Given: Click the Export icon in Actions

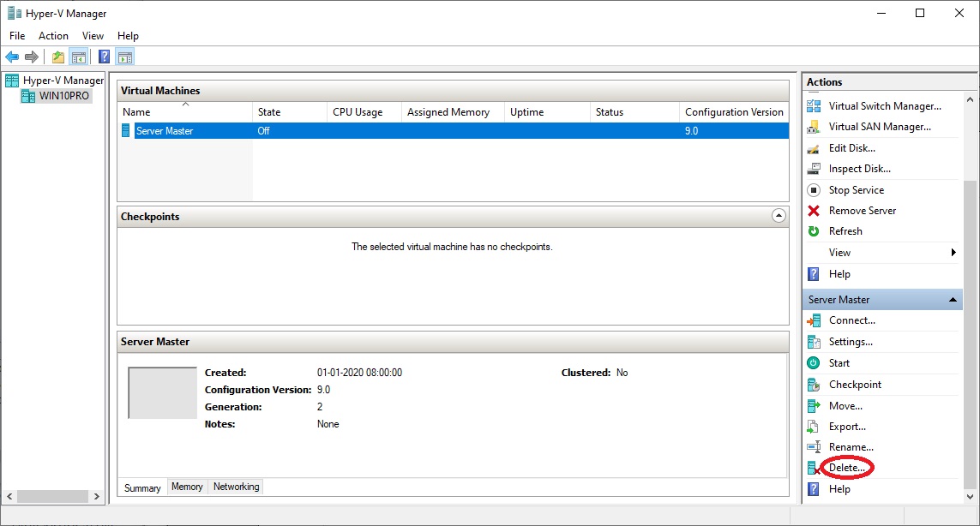Looking at the screenshot, I should pos(814,427).
